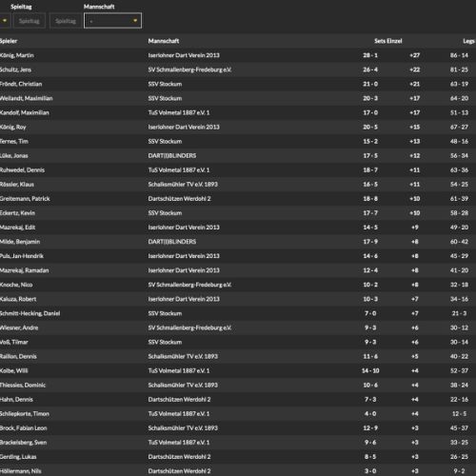Open the Mannschaft dropdown

pyautogui.click(x=112, y=21)
